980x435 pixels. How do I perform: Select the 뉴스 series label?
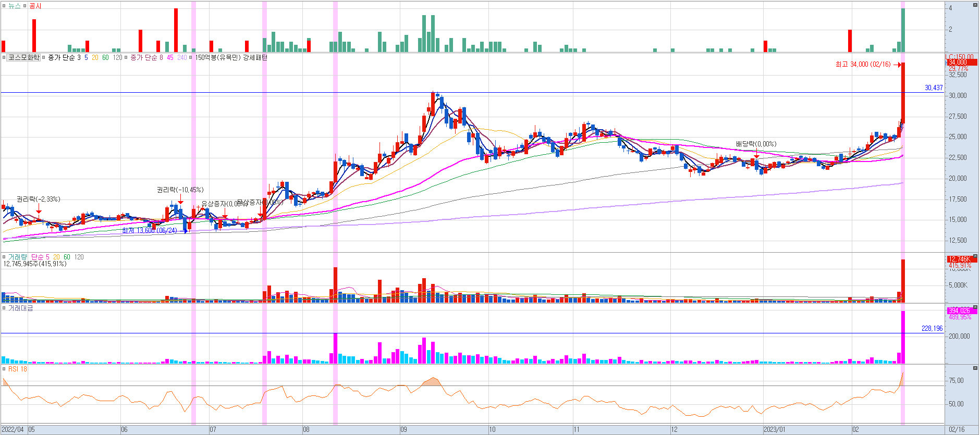(15, 6)
